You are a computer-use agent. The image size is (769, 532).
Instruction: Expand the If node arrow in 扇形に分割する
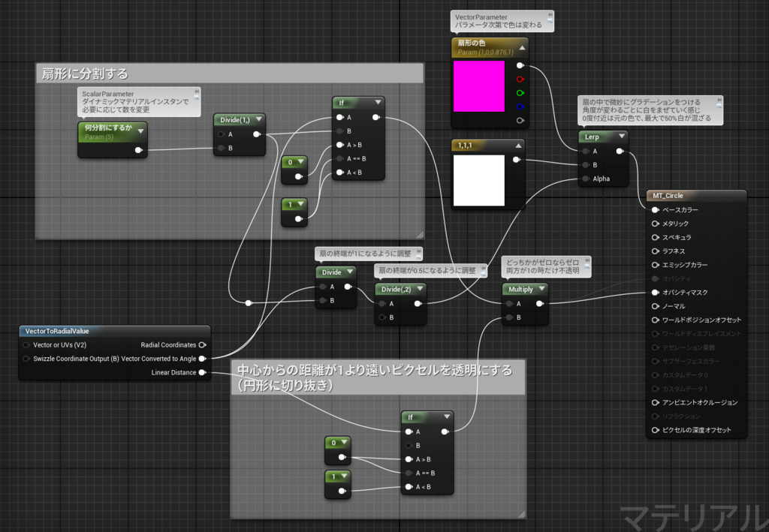click(x=378, y=102)
